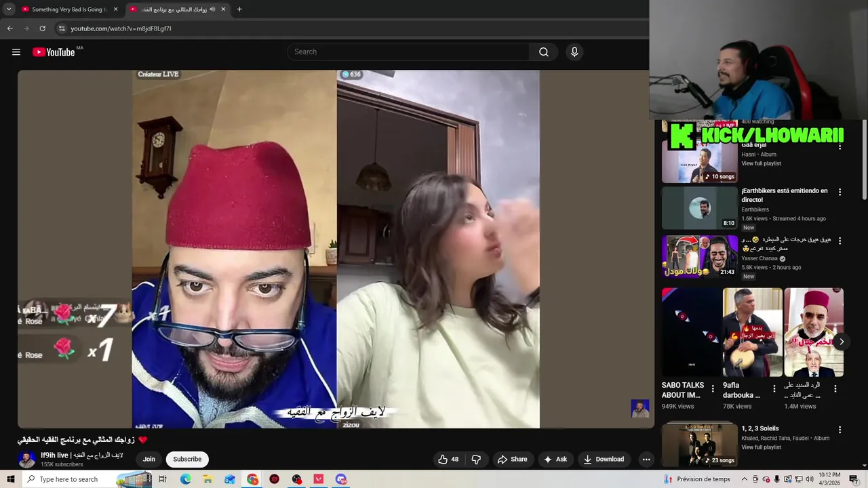Open options for Gaâ erjal playlist

[840, 145]
